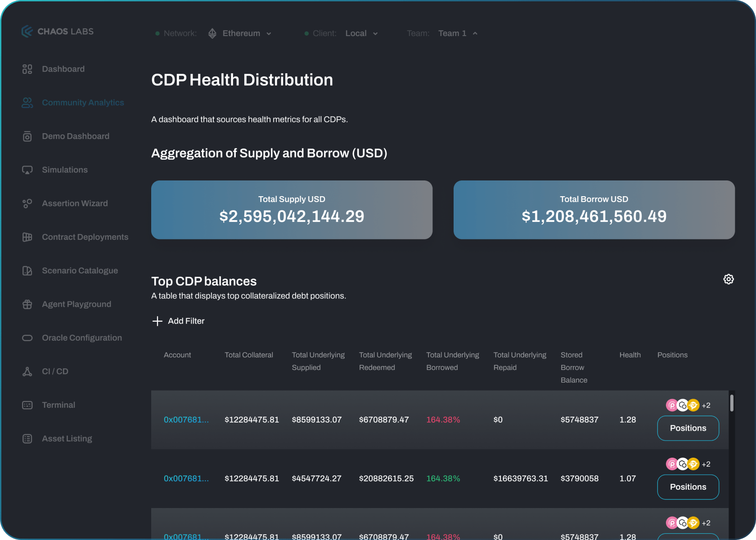Click the green 164.38% value
756x540 pixels.
tap(443, 478)
